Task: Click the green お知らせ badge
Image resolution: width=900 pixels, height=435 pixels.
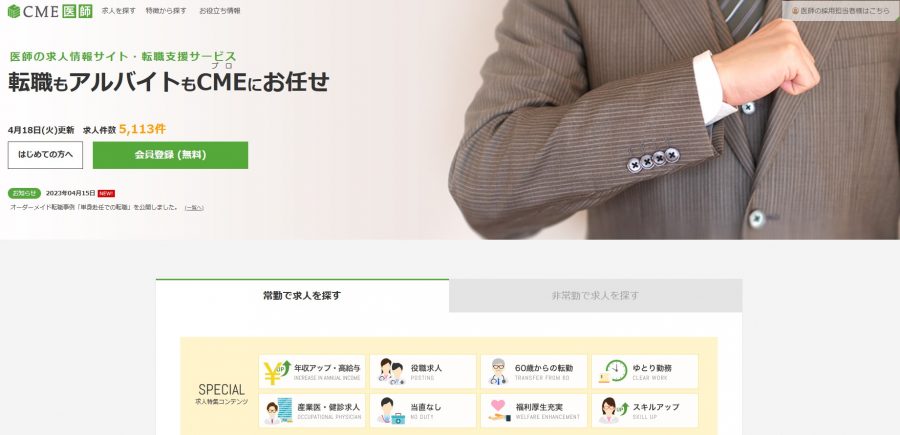Action: click(x=24, y=193)
